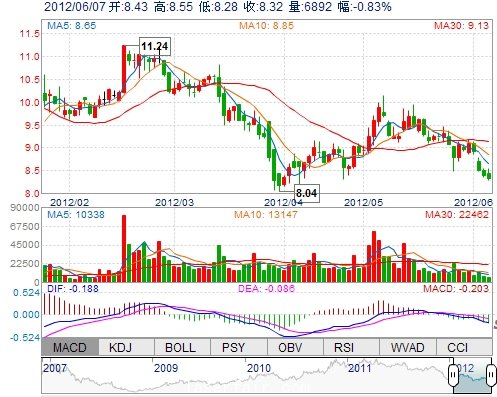Screen dimensions: 497x397
Task: Click the right range slider handle
Action: [491, 375]
